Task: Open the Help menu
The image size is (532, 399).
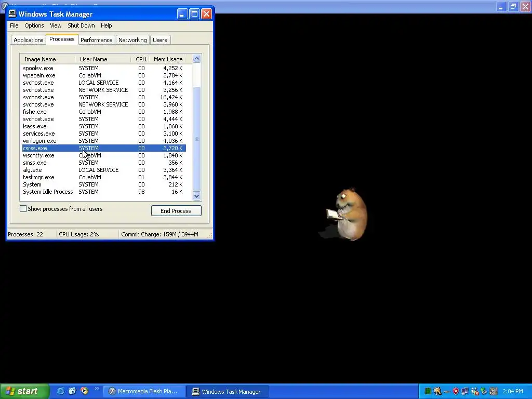Action: click(x=106, y=25)
